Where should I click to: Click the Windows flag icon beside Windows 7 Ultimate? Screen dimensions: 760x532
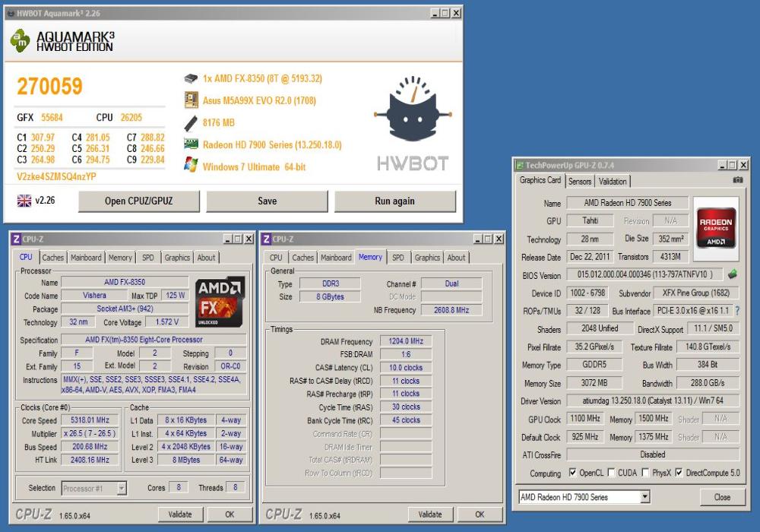[191, 165]
